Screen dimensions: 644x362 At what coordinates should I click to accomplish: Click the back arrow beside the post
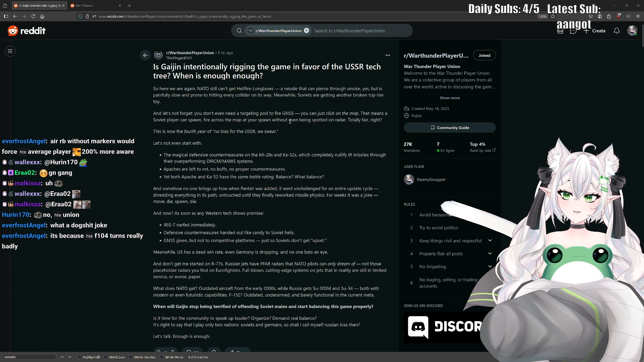[145, 55]
